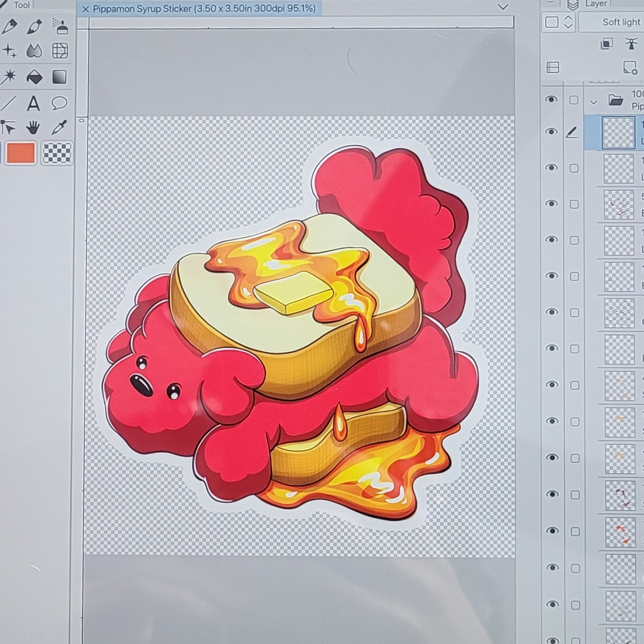Toggle eye of layer with brown scribble thumbnail
644x644 pixels.
click(x=551, y=203)
